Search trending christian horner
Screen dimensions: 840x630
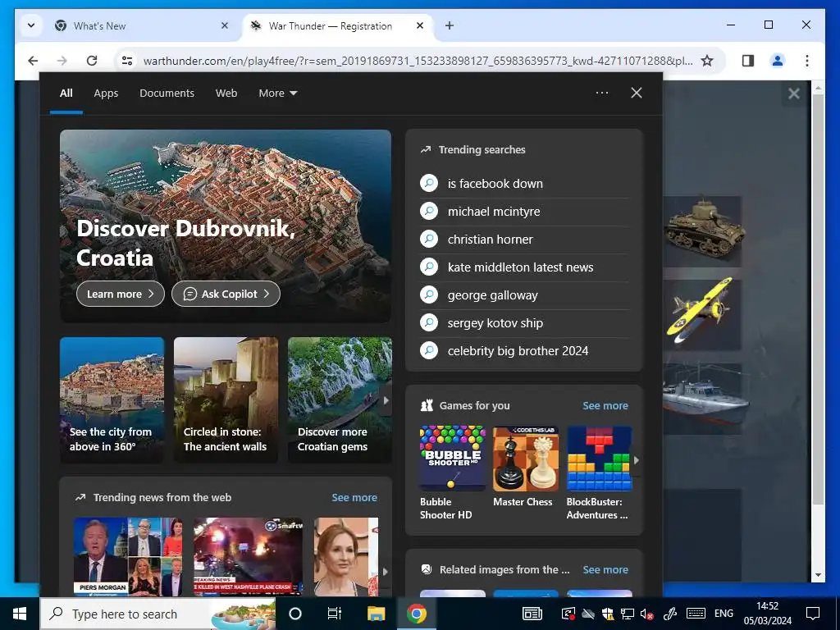pos(525,240)
